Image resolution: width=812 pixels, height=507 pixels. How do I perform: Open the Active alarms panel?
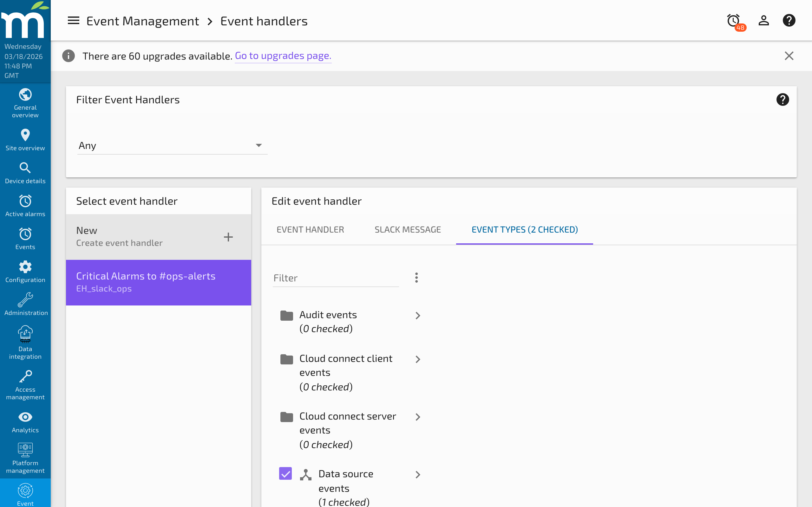[x=25, y=205]
